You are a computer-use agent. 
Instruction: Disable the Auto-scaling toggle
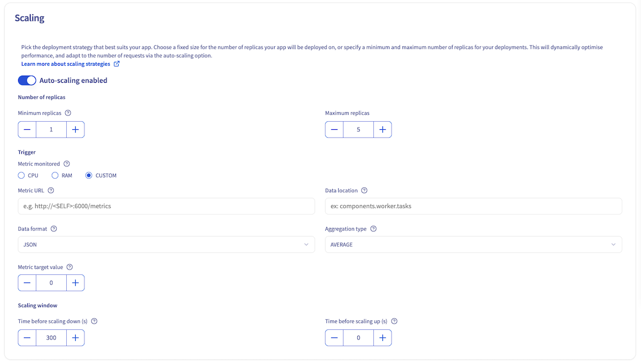point(27,80)
